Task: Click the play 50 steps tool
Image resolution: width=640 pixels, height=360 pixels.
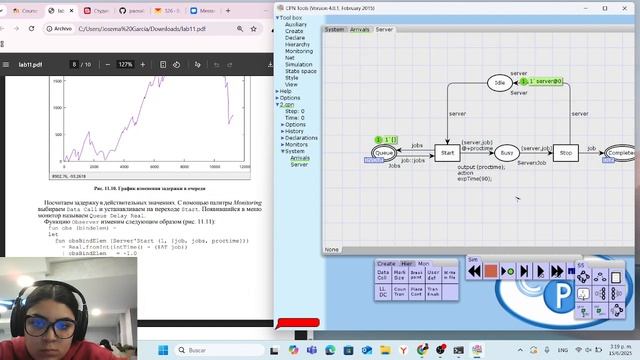Action: 540,271
